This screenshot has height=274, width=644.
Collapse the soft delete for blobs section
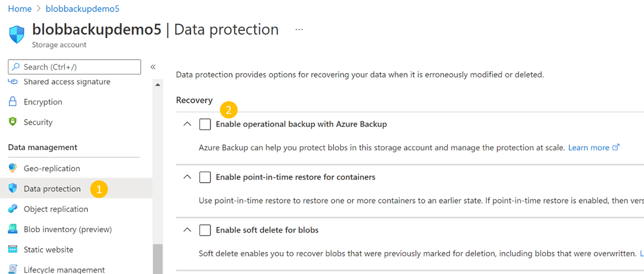pyautogui.click(x=187, y=230)
